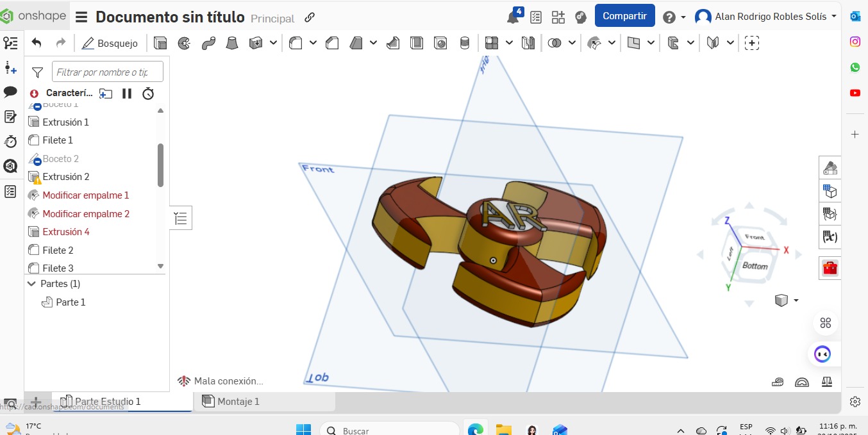
Task: Click the Principal branch label
Action: [272, 19]
